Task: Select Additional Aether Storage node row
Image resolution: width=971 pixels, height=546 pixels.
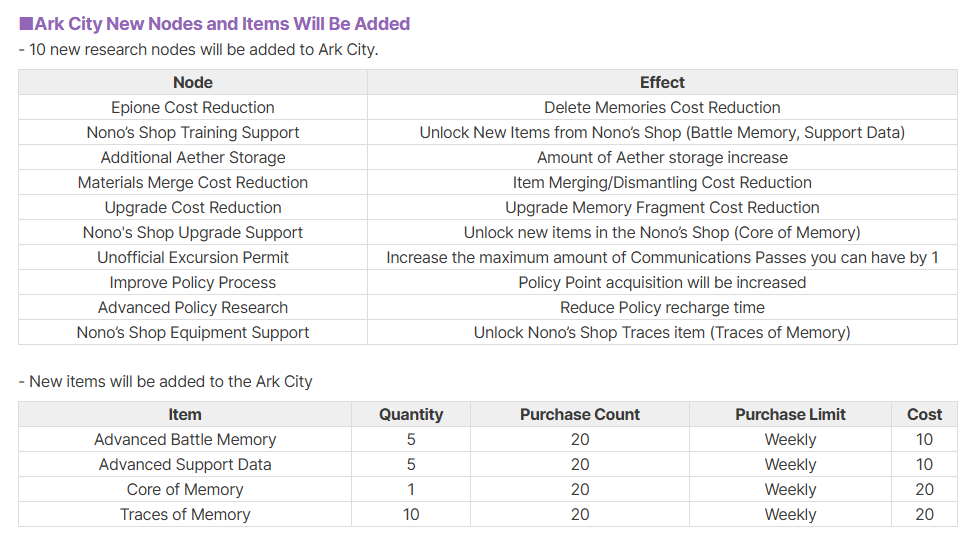Action: 193,157
